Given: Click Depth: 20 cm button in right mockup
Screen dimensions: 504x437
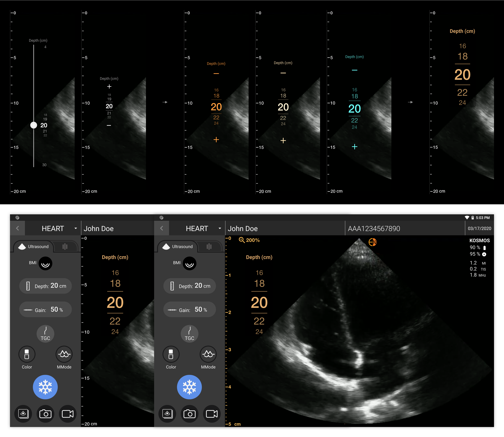Looking at the screenshot, I should [x=189, y=286].
